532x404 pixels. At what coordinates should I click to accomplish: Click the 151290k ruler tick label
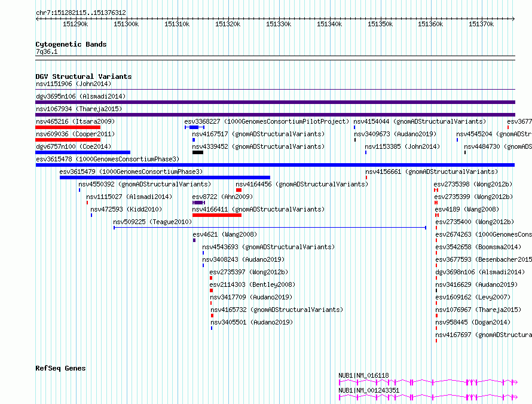click(x=75, y=24)
